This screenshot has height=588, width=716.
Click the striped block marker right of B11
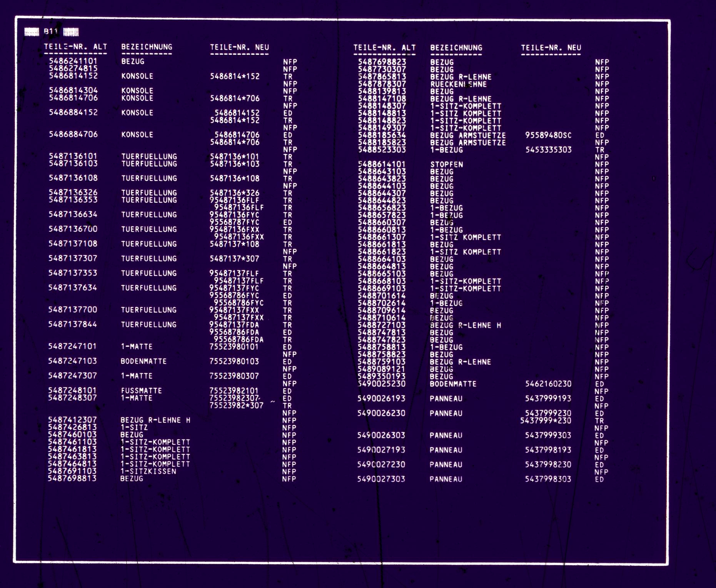tap(71, 32)
